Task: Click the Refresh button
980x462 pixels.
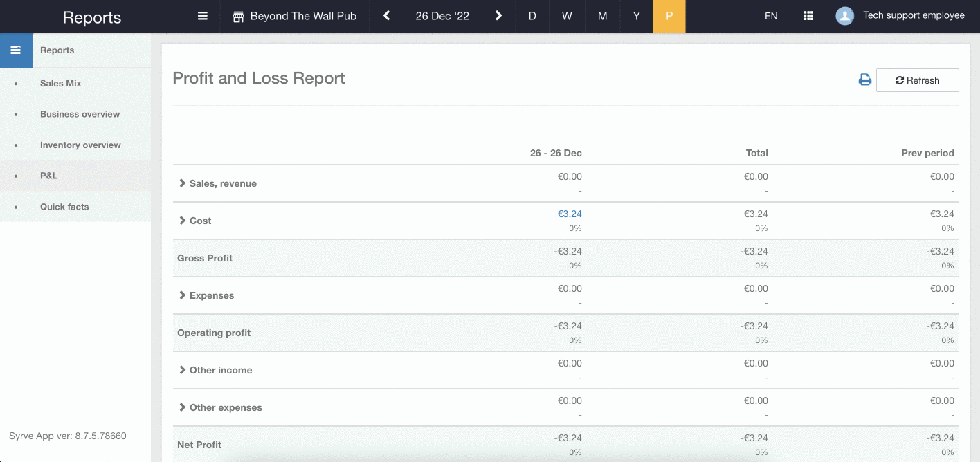Action: (x=917, y=80)
